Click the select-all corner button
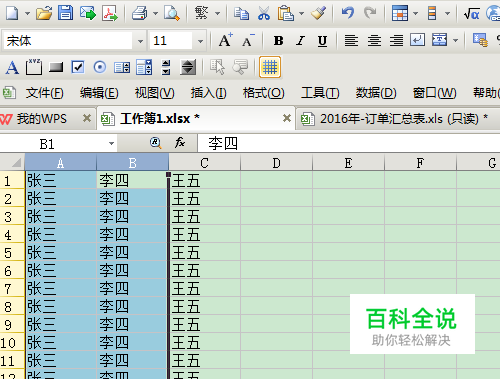500x379 pixels. [x=12, y=163]
